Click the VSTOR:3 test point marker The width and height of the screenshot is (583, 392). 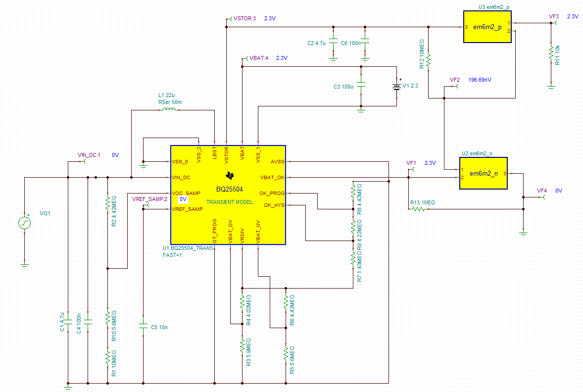point(229,19)
